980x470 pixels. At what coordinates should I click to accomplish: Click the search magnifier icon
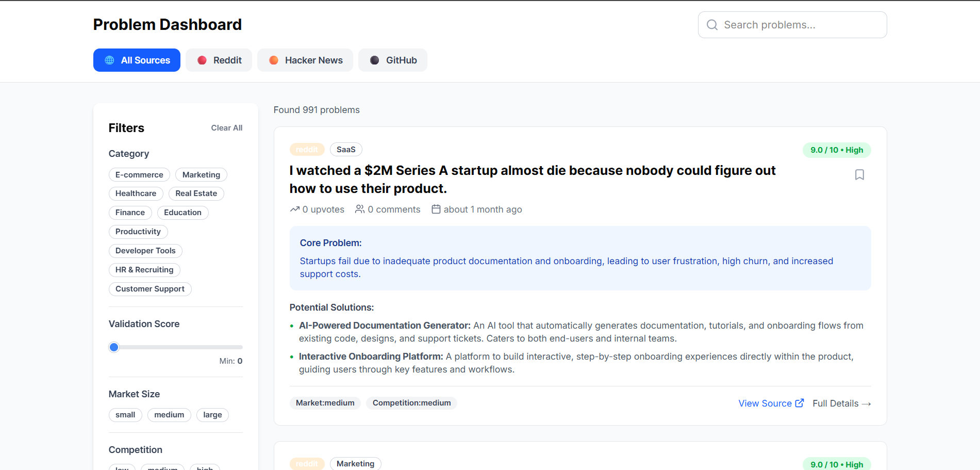(712, 25)
